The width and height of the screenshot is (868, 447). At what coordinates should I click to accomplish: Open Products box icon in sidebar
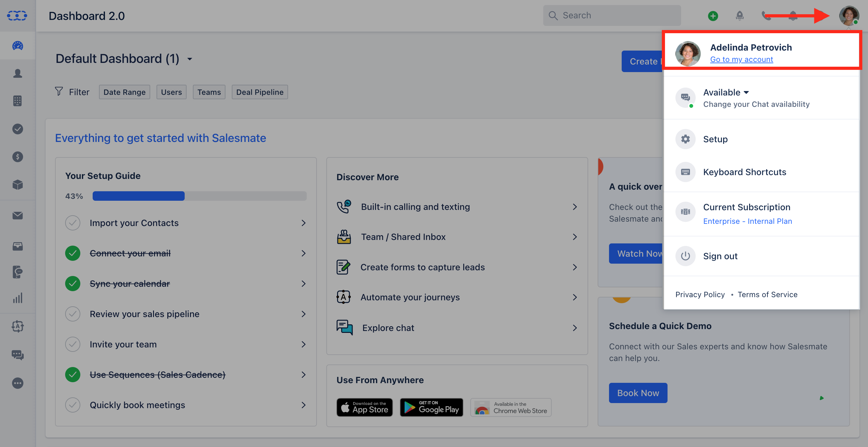point(17,184)
